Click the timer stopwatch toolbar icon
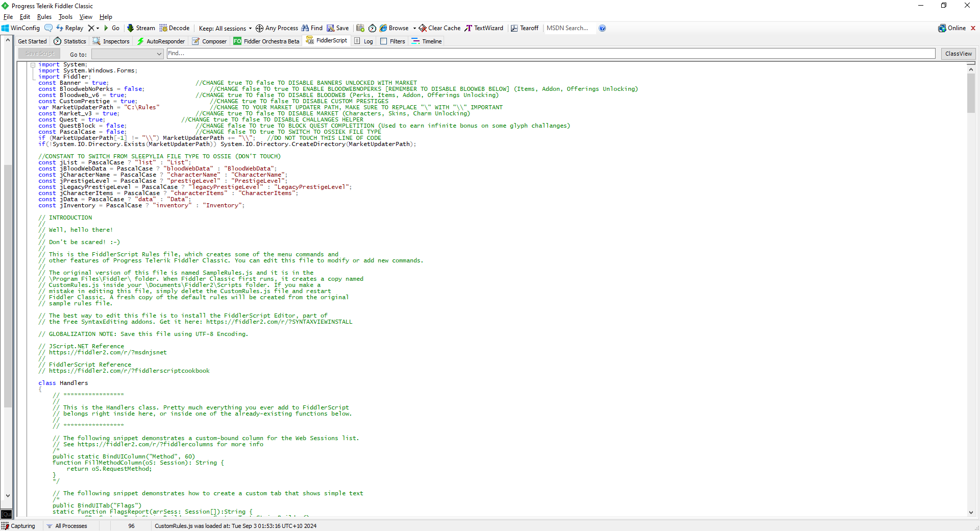980x531 pixels. (x=372, y=28)
